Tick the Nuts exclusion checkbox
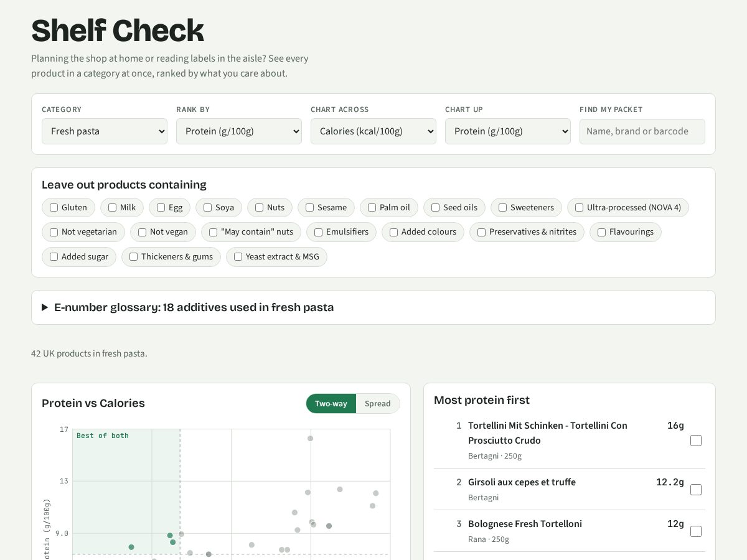This screenshot has width=747, height=560. pos(260,208)
